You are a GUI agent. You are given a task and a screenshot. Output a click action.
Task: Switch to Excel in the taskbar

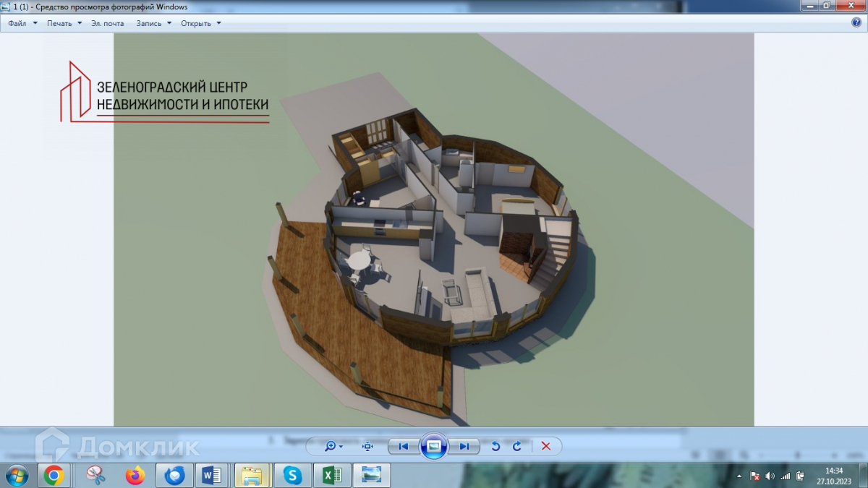(332, 475)
